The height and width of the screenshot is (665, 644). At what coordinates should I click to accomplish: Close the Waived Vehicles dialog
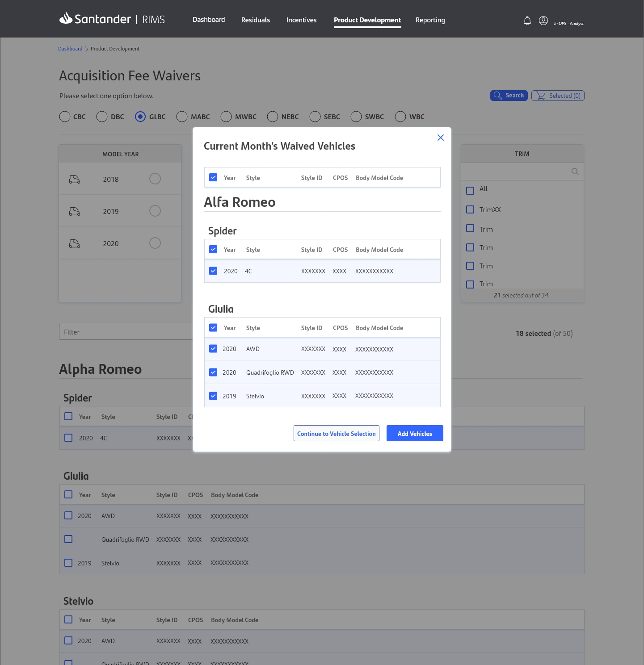pos(441,138)
